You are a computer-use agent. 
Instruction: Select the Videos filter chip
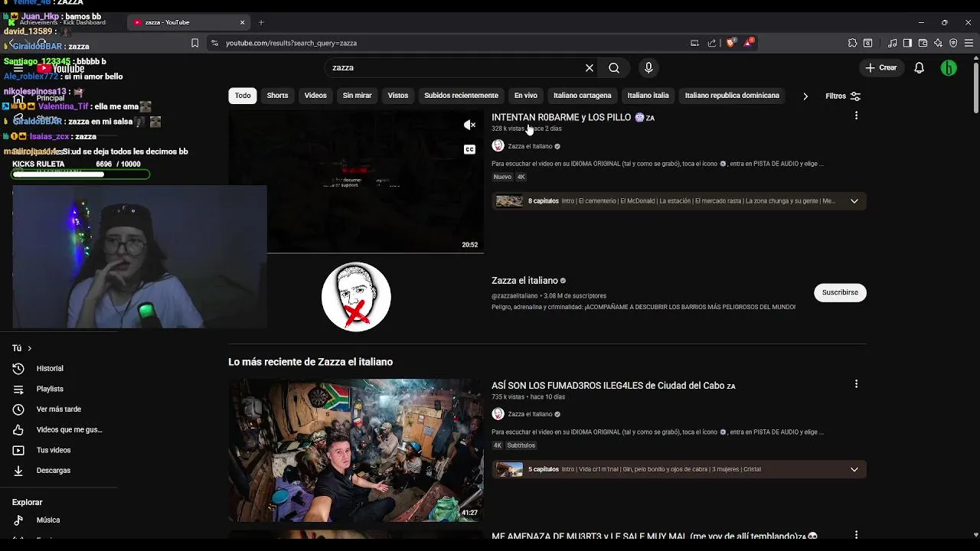pyautogui.click(x=315, y=96)
